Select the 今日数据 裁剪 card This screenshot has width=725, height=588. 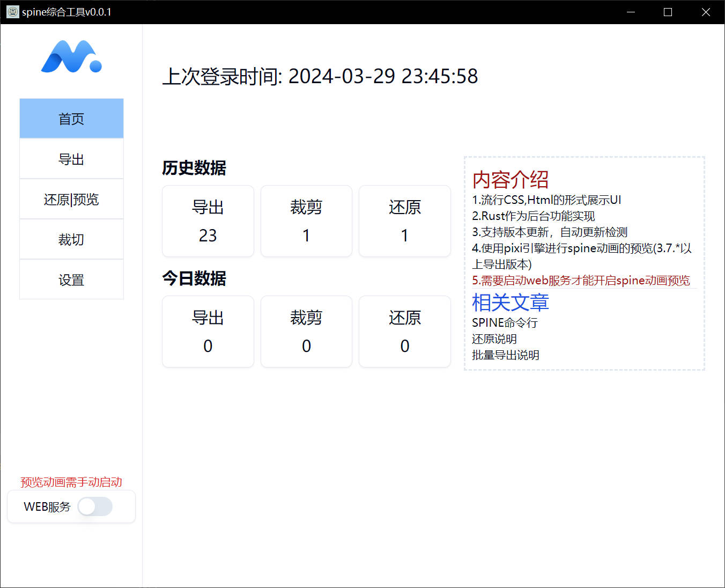[306, 332]
